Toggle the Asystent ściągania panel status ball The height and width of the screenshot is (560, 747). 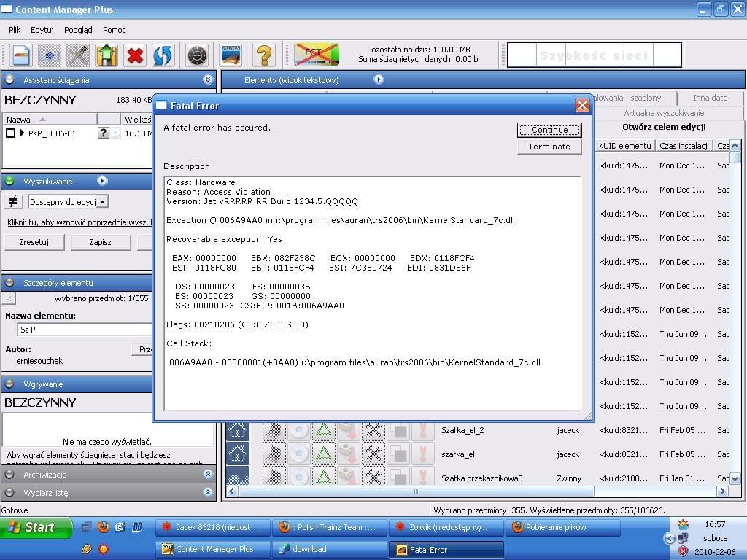9,79
